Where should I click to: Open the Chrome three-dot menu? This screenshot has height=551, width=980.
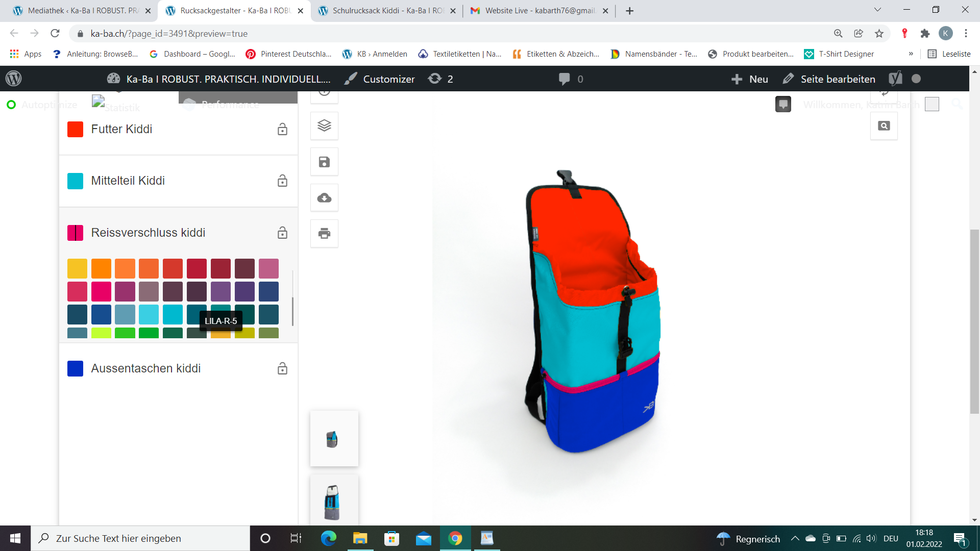pos(966,33)
